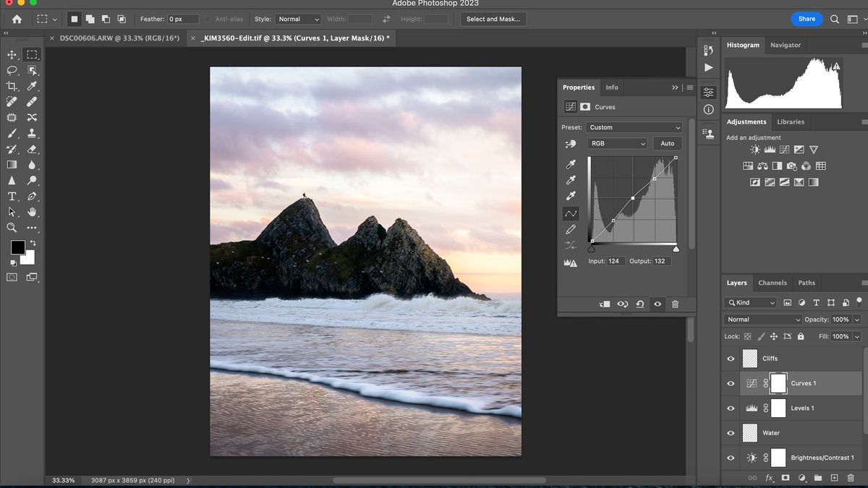Open the Histogram panel tab
Screen dimensions: 868x488
743,45
